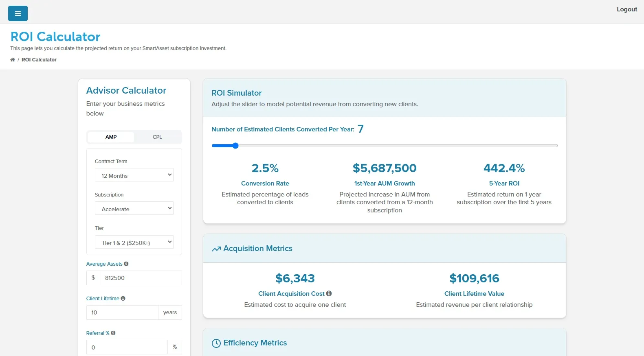This screenshot has height=356, width=644.
Task: Click the ROI Calculator breadcrumb link
Action: pyautogui.click(x=39, y=60)
